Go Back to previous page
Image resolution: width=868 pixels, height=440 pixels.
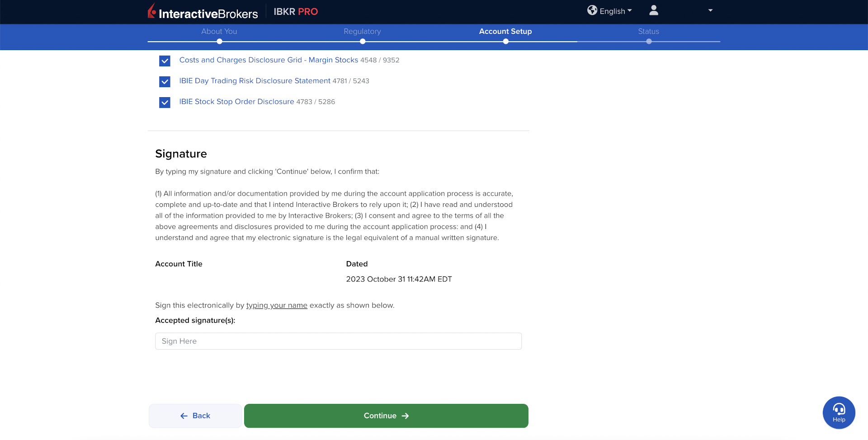(195, 416)
